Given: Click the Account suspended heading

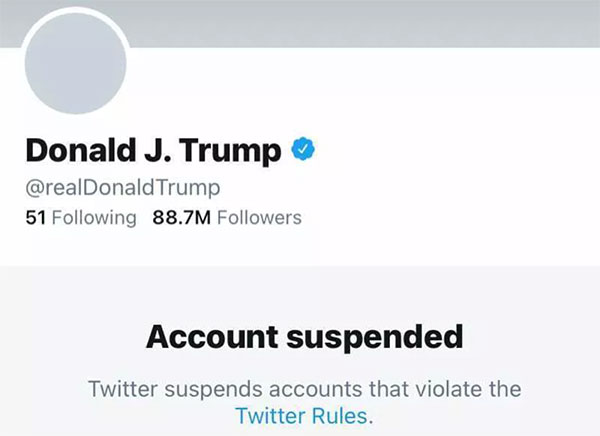Looking at the screenshot, I should tap(304, 336).
